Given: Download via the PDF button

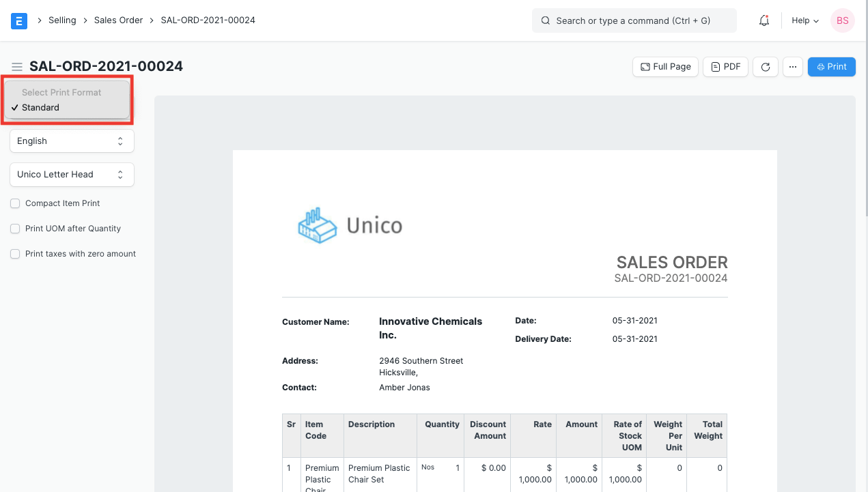Looking at the screenshot, I should [x=725, y=67].
